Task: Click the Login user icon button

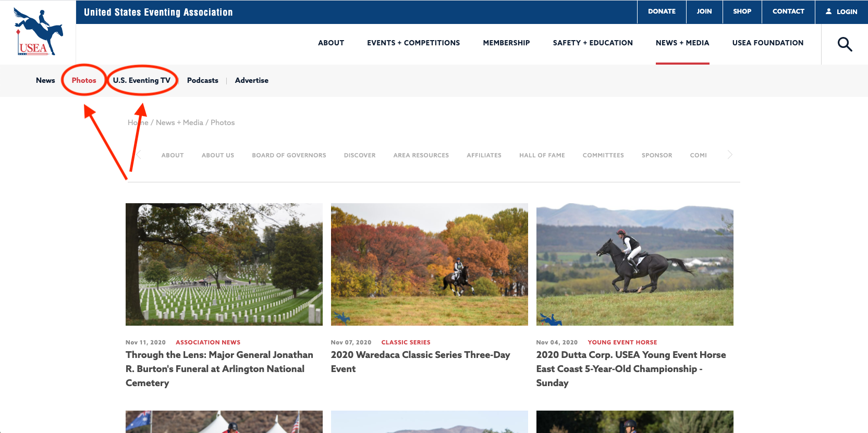Action: (841, 11)
